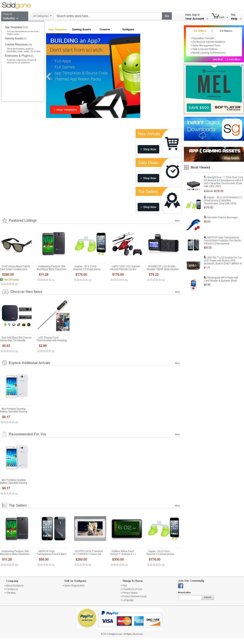Click the Daily Deals clock icon

pos(172,172)
